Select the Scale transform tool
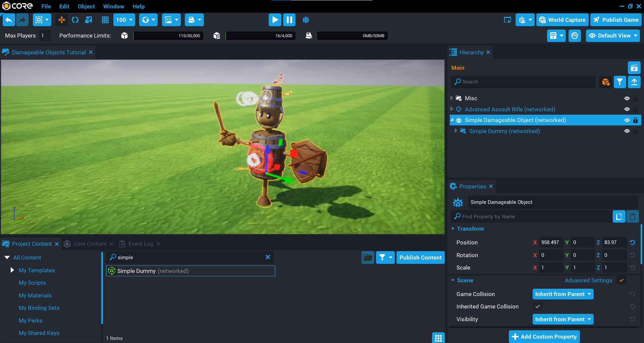 tap(89, 20)
